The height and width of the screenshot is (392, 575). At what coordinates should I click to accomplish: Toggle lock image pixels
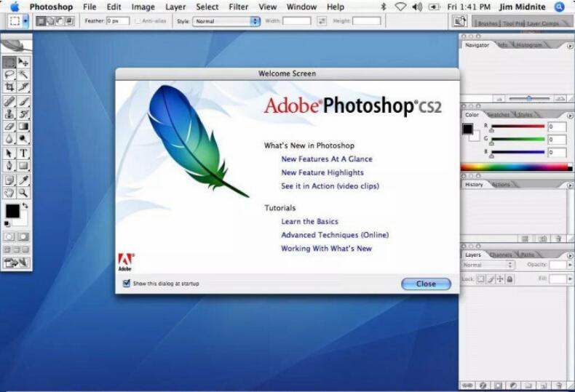point(491,279)
